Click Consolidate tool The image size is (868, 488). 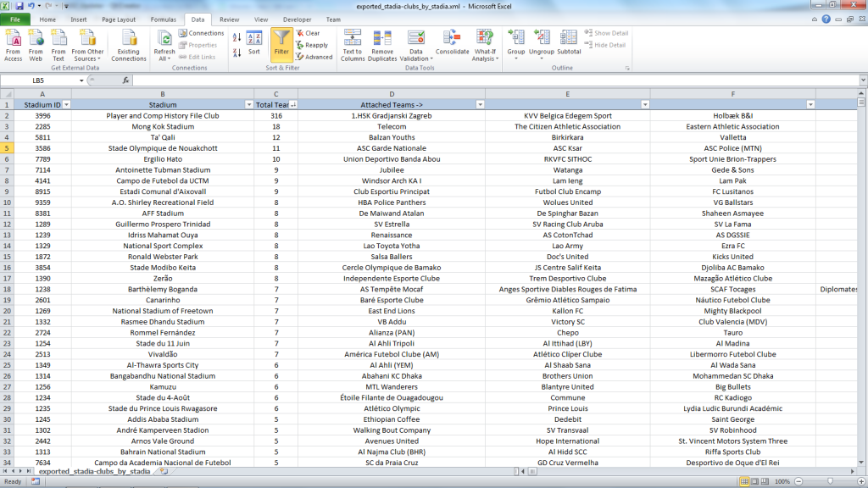pyautogui.click(x=453, y=43)
